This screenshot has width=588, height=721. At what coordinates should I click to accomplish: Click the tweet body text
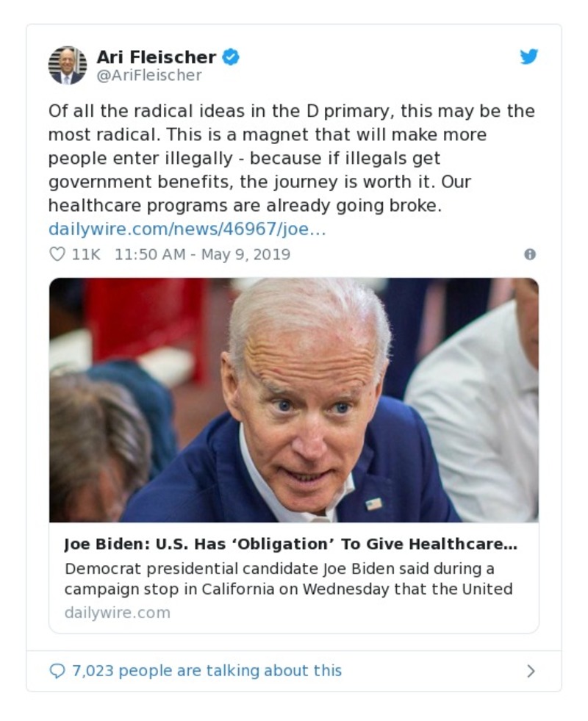[x=291, y=158]
